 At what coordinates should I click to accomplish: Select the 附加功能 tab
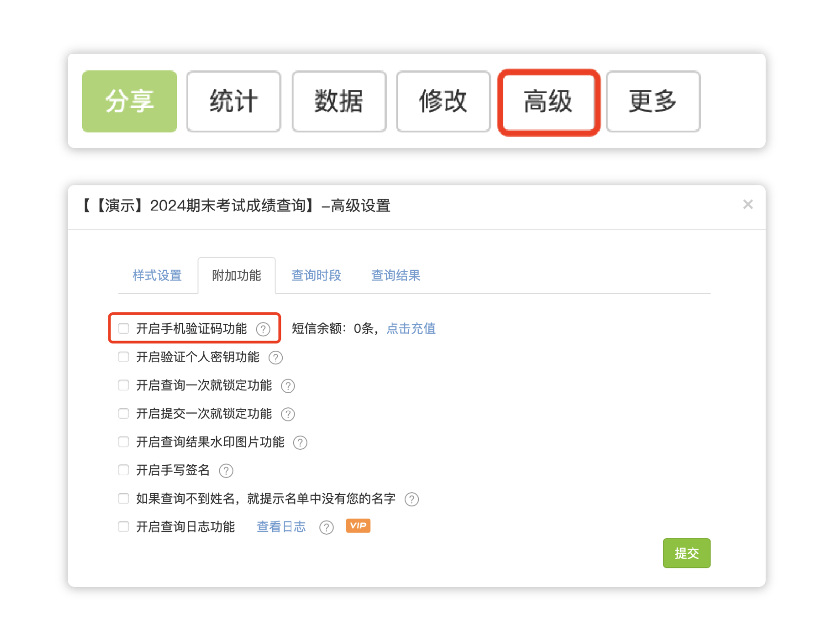click(237, 276)
